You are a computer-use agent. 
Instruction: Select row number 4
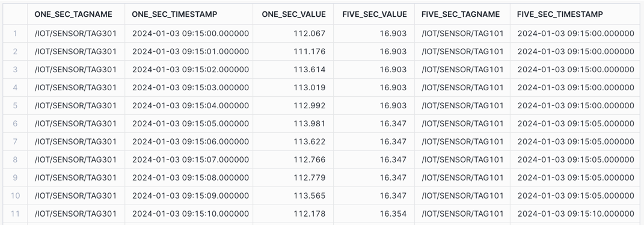[15, 87]
